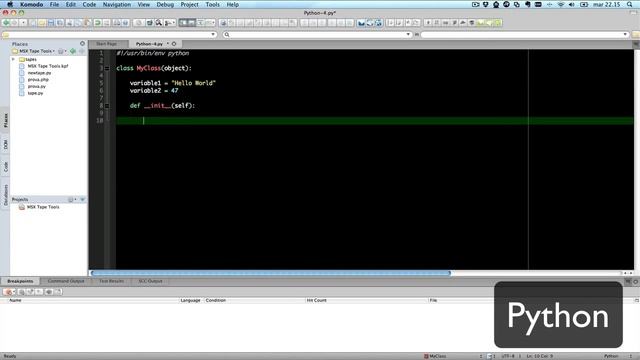Open the Debug menu
This screenshot has height=360, width=640.
click(165, 4)
